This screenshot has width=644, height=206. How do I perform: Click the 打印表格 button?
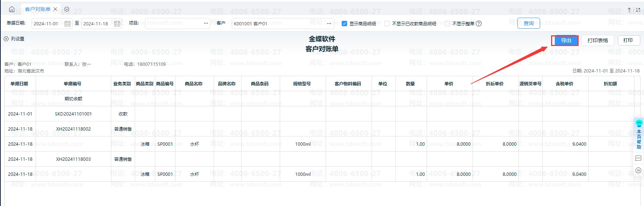tap(597, 40)
